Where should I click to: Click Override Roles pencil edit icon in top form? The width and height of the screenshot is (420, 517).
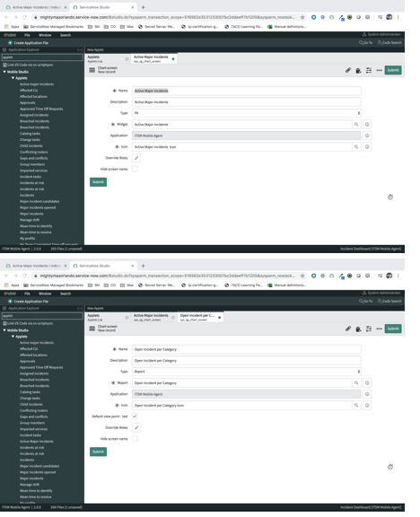click(x=136, y=158)
